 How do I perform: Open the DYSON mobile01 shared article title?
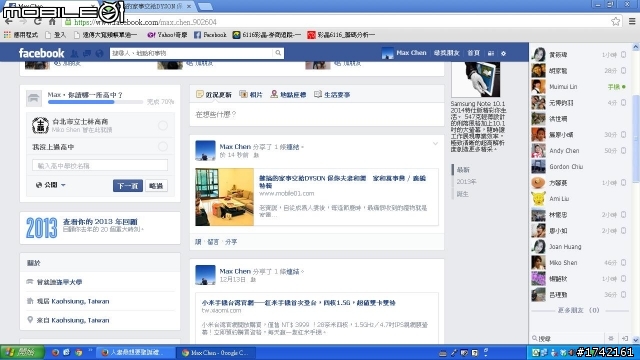[x=342, y=182]
